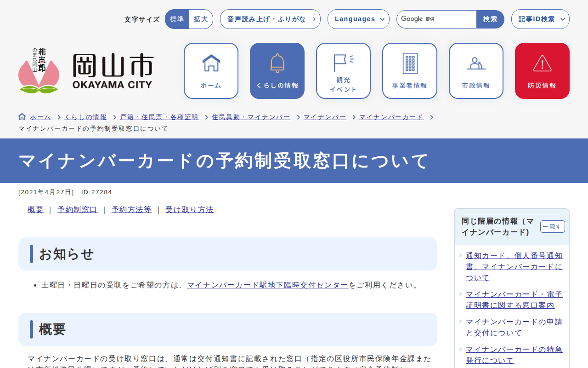The image size is (588, 368).
Task: Jump to the 予約制窓口 section anchor
Action: 77,210
